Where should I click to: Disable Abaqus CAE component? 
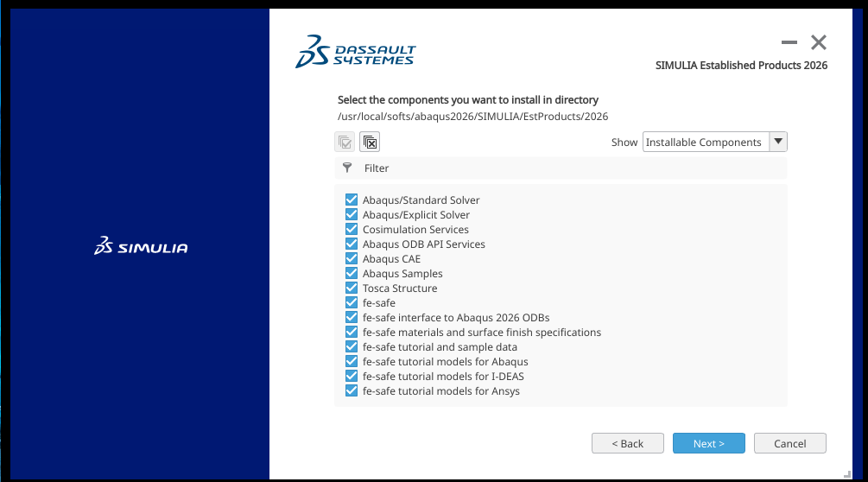[352, 258]
